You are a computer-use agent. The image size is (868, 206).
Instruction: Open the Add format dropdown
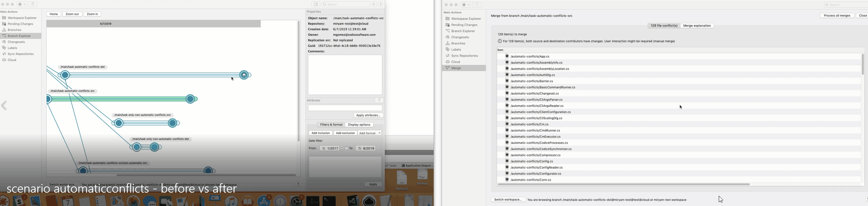coord(370,133)
